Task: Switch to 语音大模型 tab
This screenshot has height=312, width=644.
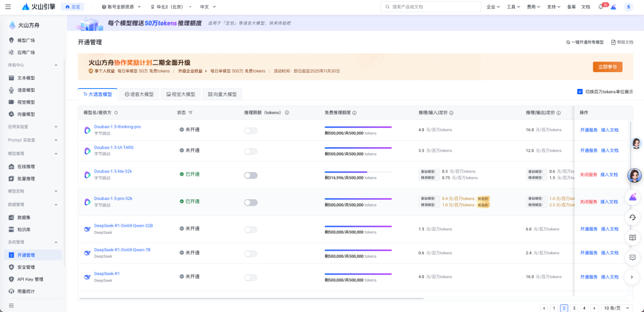Action: click(139, 94)
